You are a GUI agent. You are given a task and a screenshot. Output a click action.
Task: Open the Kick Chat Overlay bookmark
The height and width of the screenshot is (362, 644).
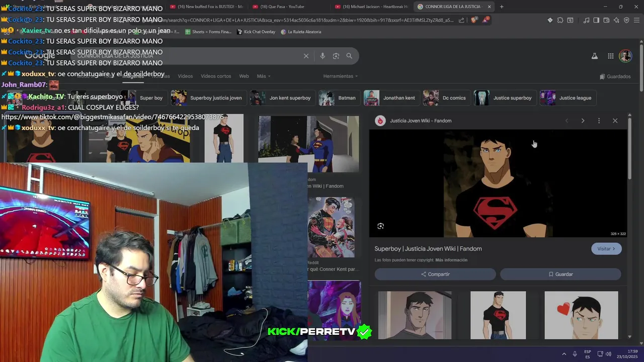(256, 32)
